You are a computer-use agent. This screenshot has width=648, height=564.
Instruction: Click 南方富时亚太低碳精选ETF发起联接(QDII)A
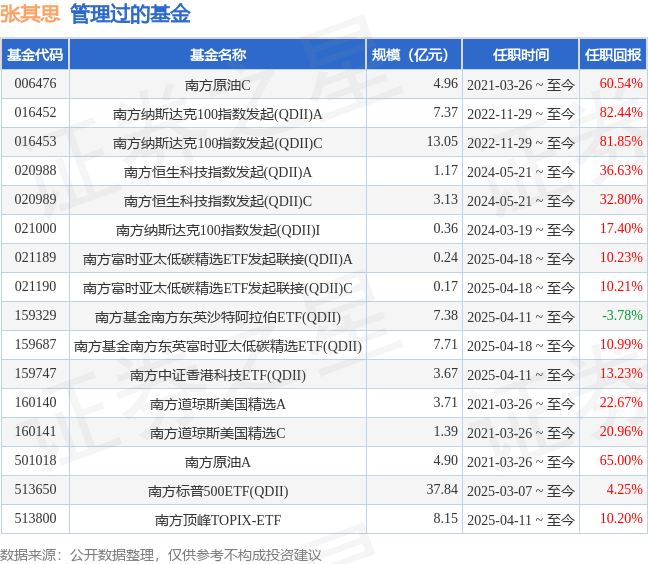218,259
